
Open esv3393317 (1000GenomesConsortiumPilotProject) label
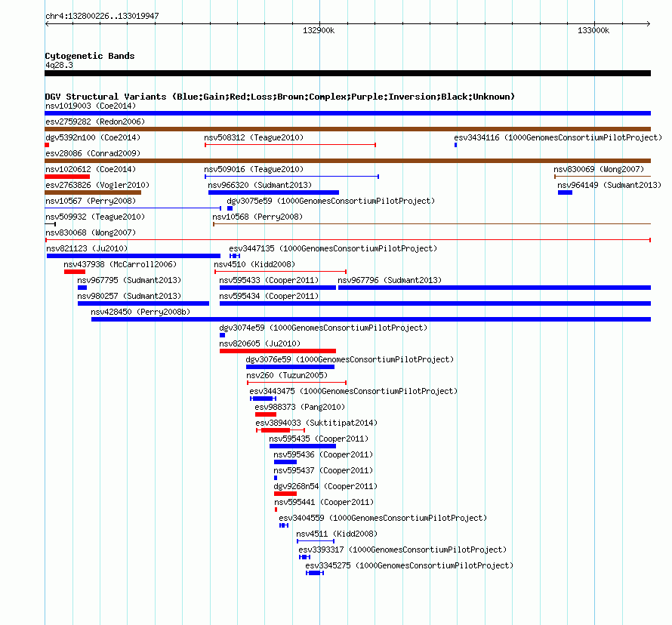[402, 550]
